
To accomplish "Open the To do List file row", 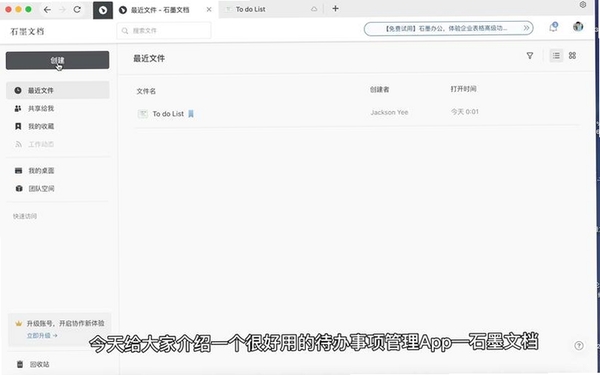I will pos(357,114).
